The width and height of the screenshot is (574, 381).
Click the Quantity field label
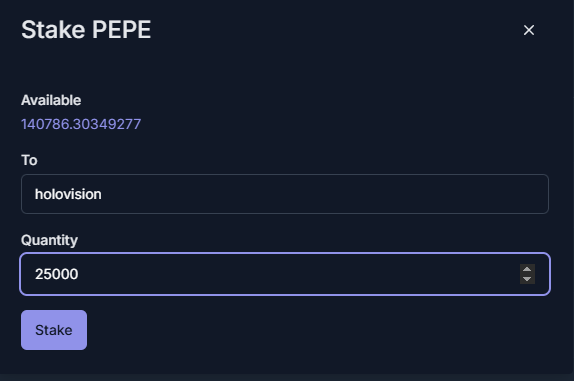point(49,240)
